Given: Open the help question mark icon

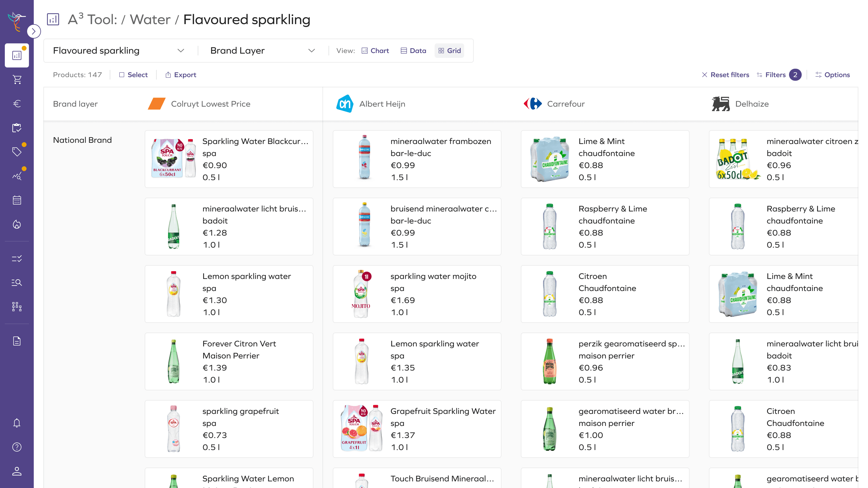Looking at the screenshot, I should (x=17, y=447).
